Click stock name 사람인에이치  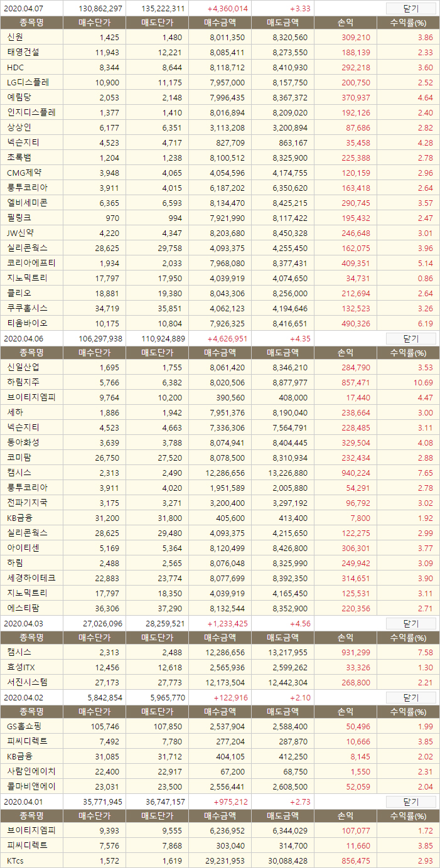(31, 771)
